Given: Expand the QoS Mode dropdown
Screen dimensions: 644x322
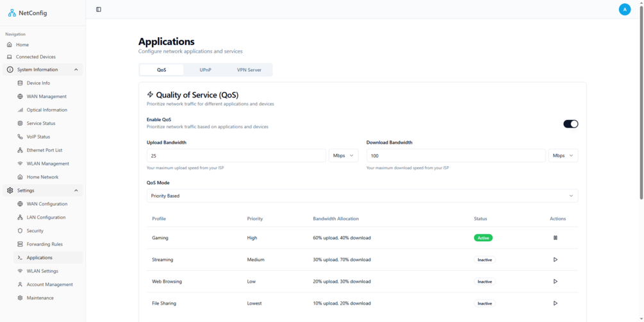Looking at the screenshot, I should click(362, 196).
